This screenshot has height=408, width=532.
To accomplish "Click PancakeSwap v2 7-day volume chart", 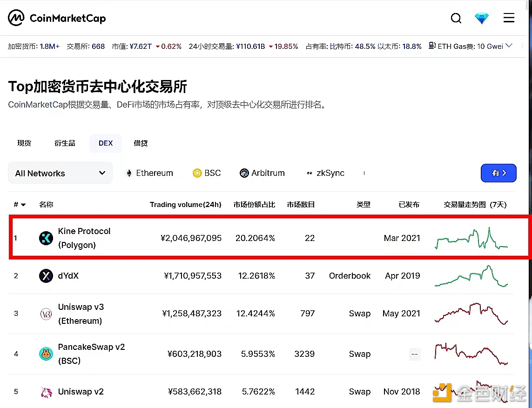I will pyautogui.click(x=471, y=354).
